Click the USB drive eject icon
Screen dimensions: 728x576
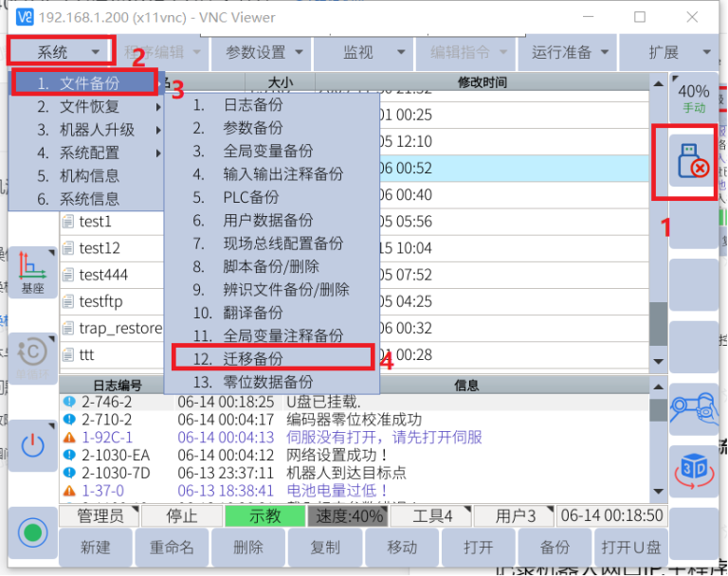click(691, 160)
